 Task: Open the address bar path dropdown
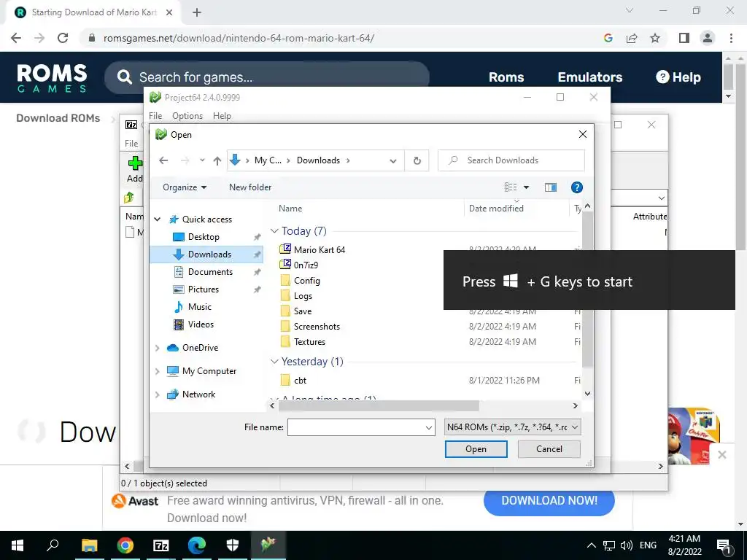pos(393,161)
